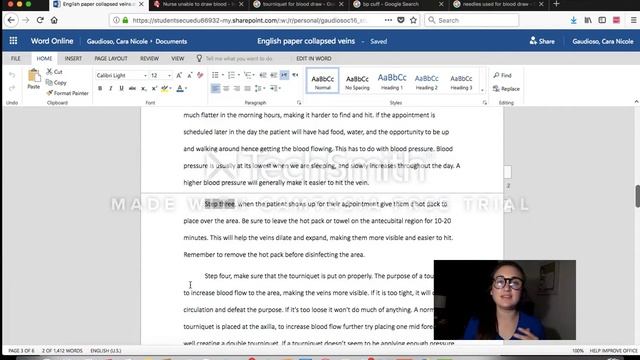The image size is (640, 360).
Task: Switch to the PAGE LAYOUT tab
Action: [x=111, y=58]
